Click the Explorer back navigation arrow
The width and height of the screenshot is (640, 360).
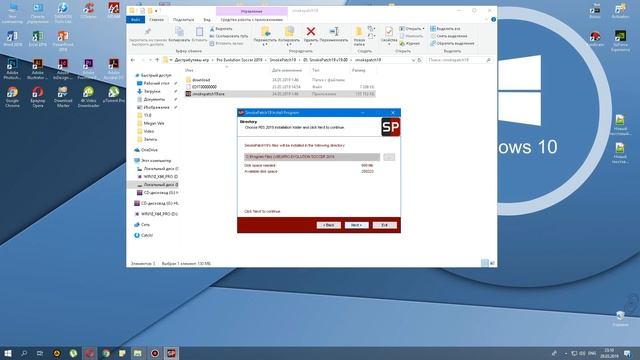point(133,60)
